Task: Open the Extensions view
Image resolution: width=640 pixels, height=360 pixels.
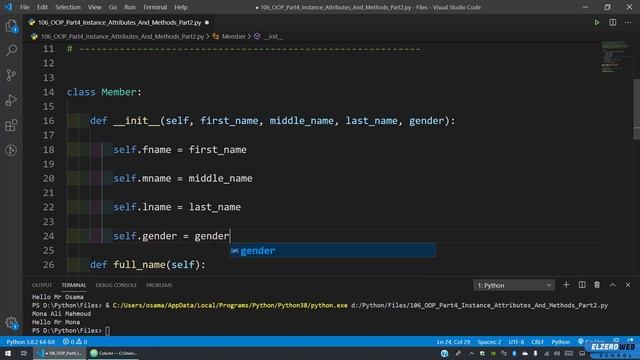Action: click(x=11, y=125)
